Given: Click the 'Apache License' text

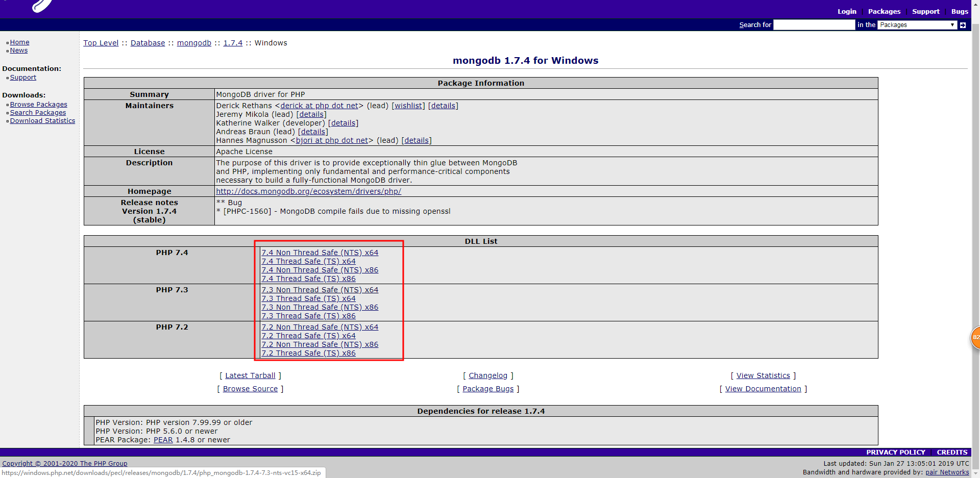Looking at the screenshot, I should [244, 152].
